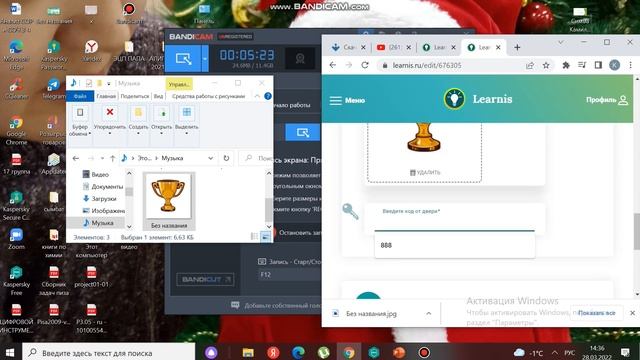This screenshot has height=360, width=640.
Task: Click the Learnis logo
Action: coord(478,99)
